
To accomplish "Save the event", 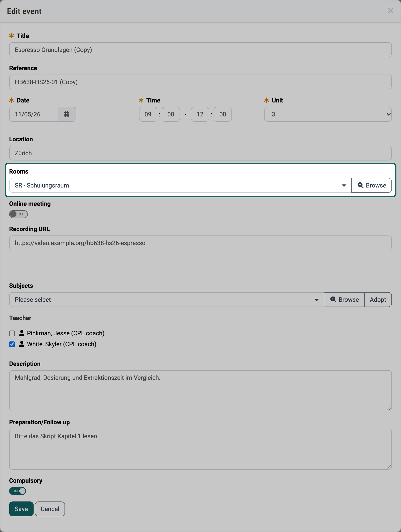I will [21, 509].
